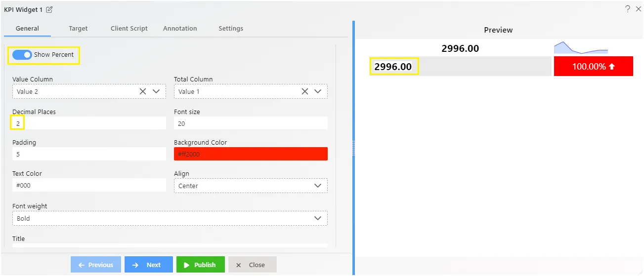
Task: Click the up arrow in percent badge
Action: click(x=612, y=67)
